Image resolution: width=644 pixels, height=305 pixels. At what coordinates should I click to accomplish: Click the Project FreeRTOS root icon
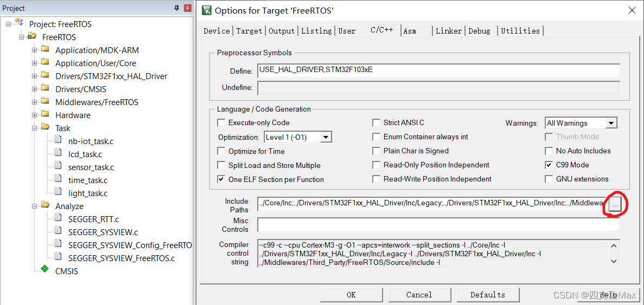point(20,23)
